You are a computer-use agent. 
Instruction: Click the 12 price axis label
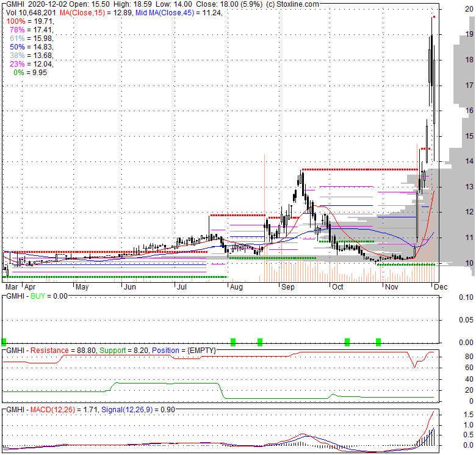[469, 212]
